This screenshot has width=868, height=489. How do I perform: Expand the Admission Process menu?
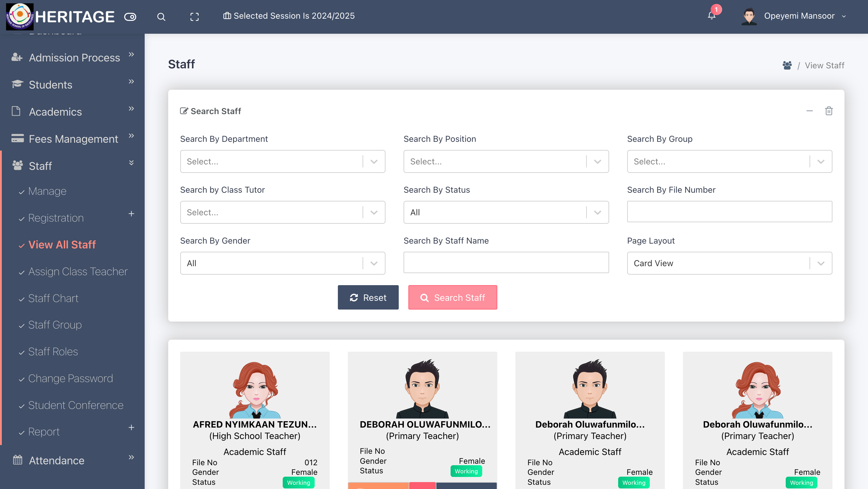pyautogui.click(x=131, y=54)
